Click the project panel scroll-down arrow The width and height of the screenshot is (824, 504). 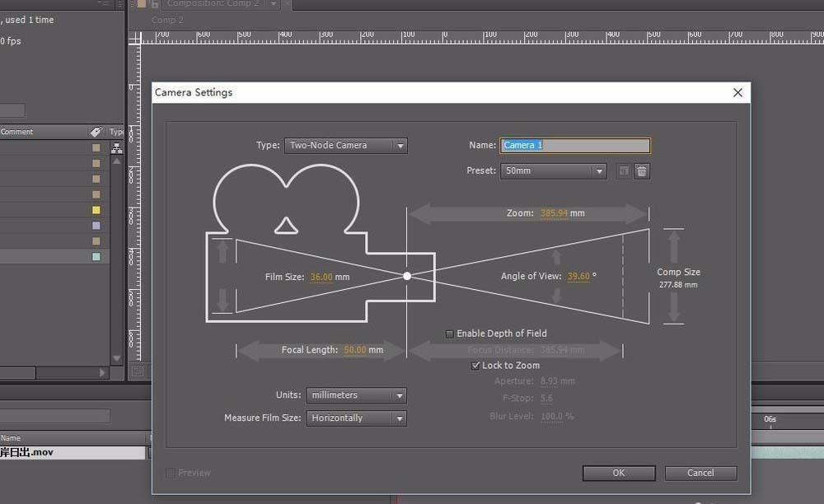116,358
